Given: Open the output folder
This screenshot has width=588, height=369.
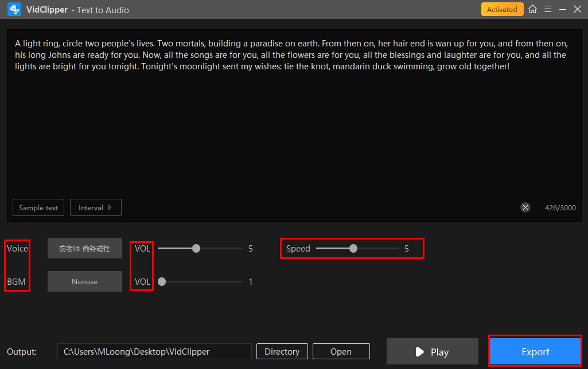Looking at the screenshot, I should pos(341,351).
